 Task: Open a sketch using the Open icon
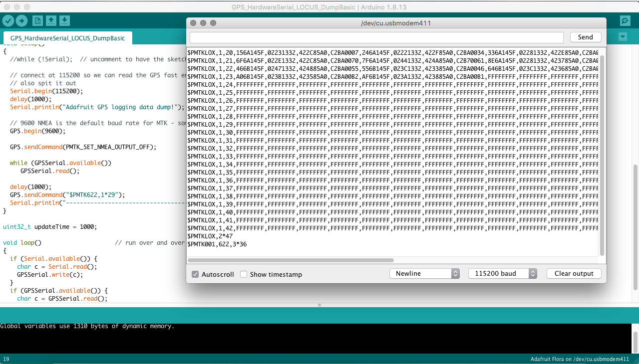click(x=51, y=20)
